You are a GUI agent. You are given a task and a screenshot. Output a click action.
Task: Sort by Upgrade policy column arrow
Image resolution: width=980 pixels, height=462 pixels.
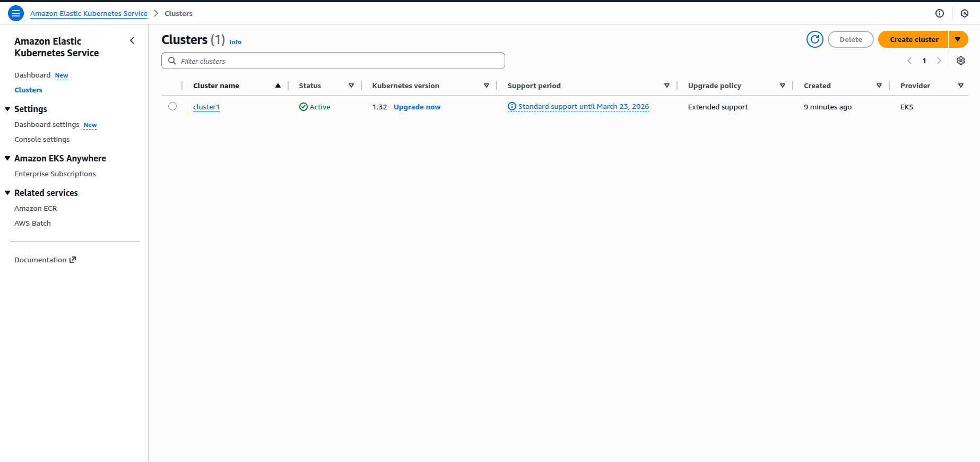point(783,85)
